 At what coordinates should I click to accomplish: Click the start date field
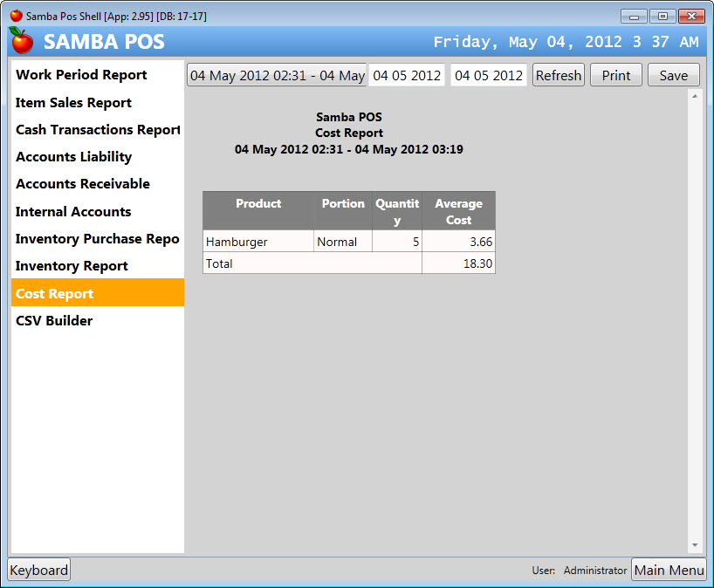407,75
